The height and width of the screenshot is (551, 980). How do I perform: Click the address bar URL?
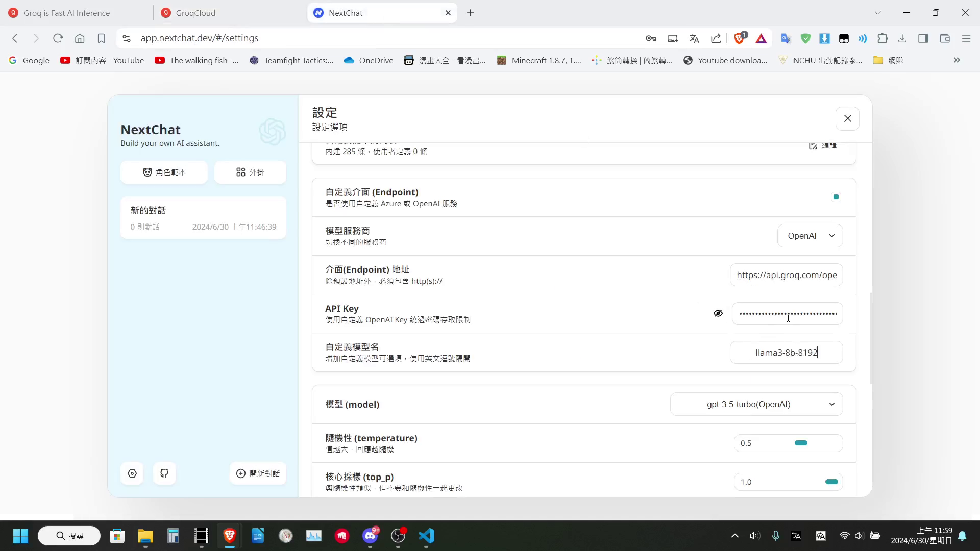pyautogui.click(x=199, y=38)
